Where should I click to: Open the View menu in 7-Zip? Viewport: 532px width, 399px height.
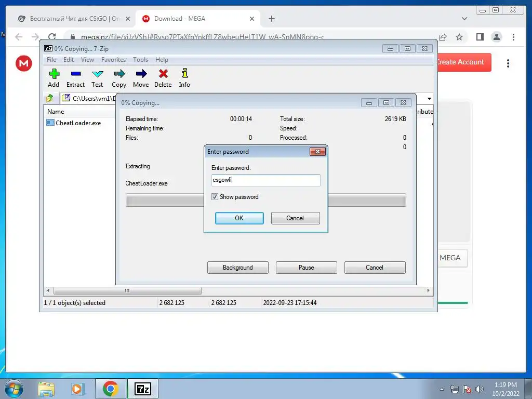point(87,60)
